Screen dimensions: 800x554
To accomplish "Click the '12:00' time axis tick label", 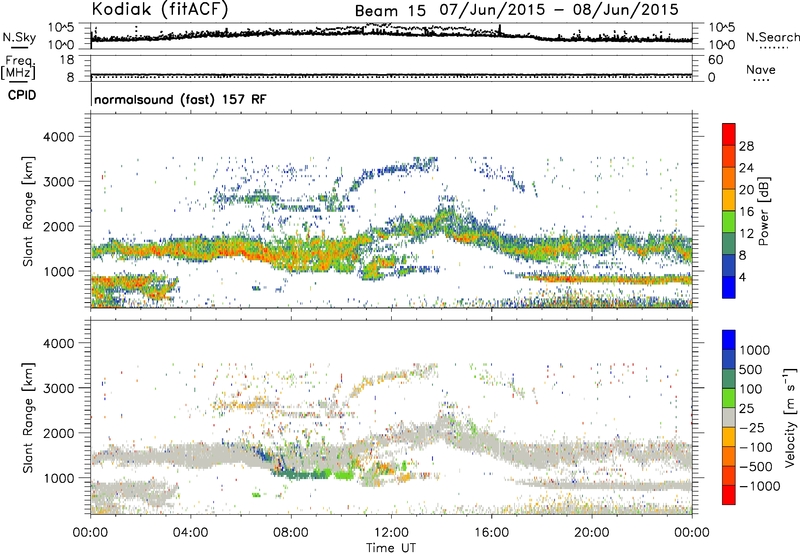I will coord(391,533).
